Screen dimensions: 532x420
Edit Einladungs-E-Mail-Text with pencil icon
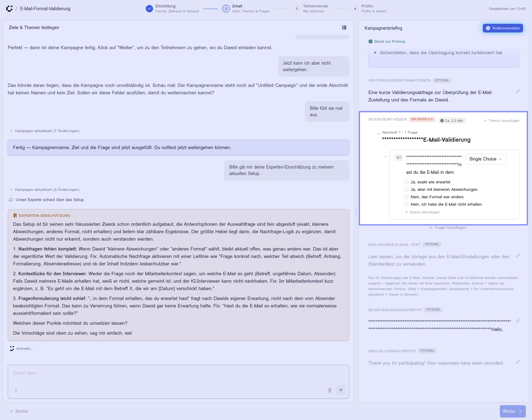(x=518, y=256)
